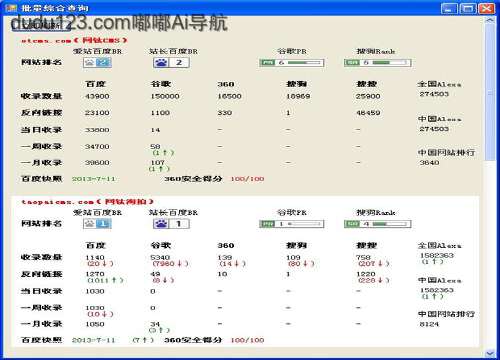Click scrollbar down arrow at bottom right
The height and width of the screenshot is (360, 500).
(x=490, y=353)
